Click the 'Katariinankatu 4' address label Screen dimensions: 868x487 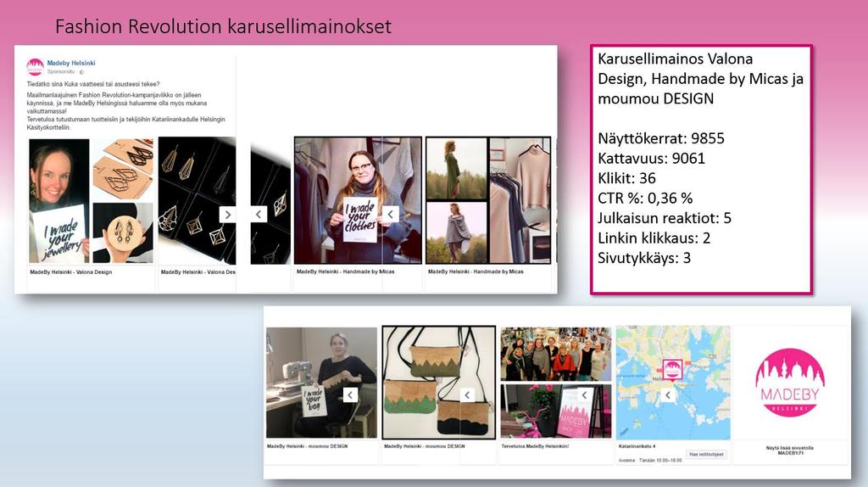(x=637, y=446)
